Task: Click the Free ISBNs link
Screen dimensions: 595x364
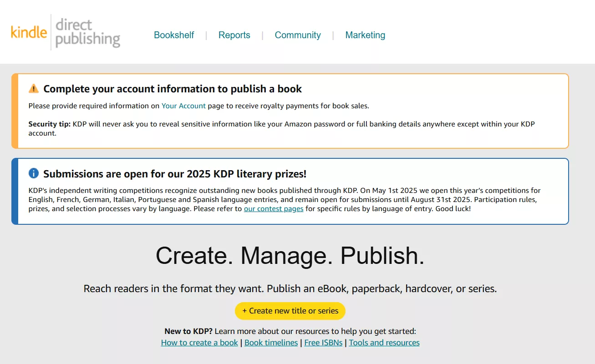Action: click(323, 343)
